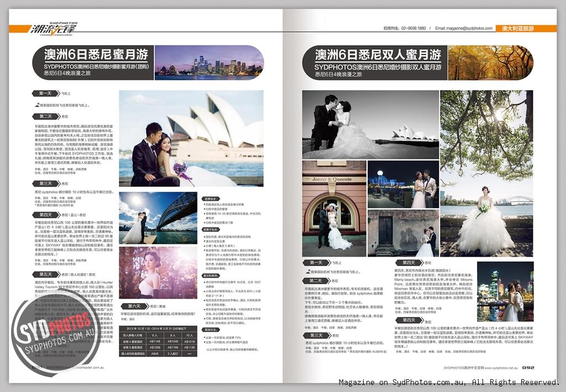Click the 第四天 badge beside the night city photo
The height and width of the screenshot is (392, 566).
click(x=408, y=263)
